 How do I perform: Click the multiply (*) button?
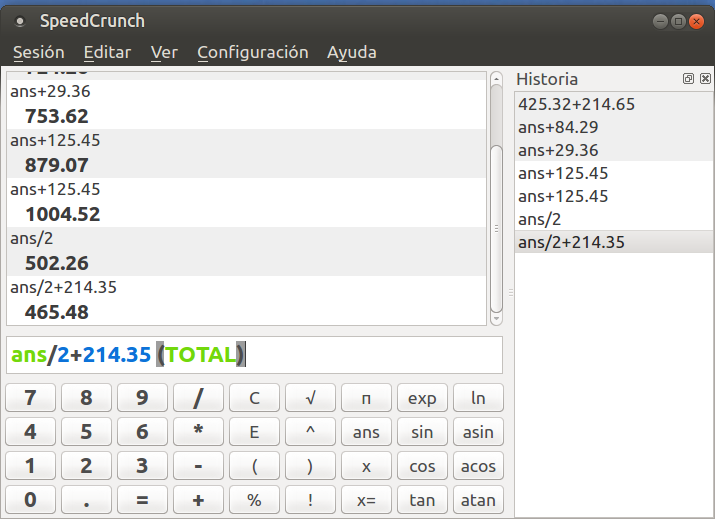click(x=198, y=431)
